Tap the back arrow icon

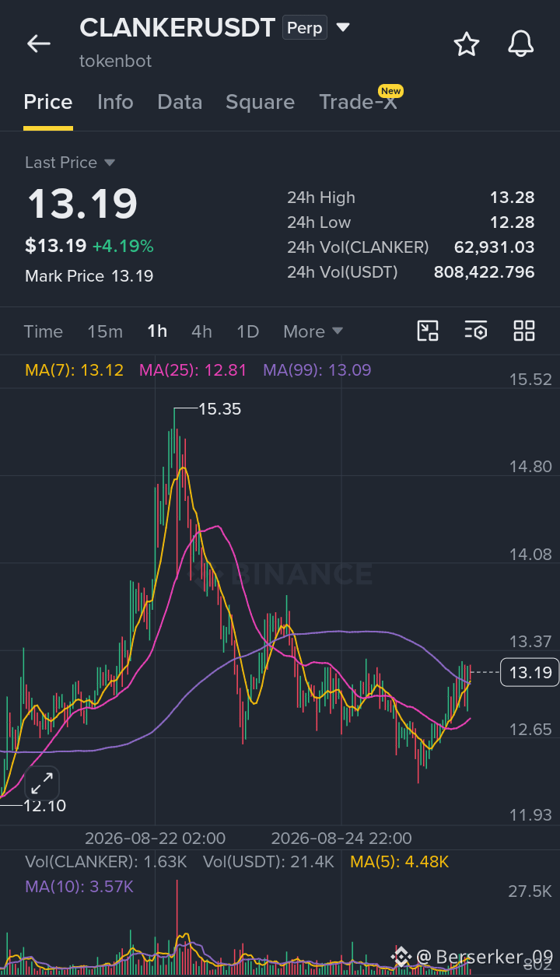pos(39,44)
